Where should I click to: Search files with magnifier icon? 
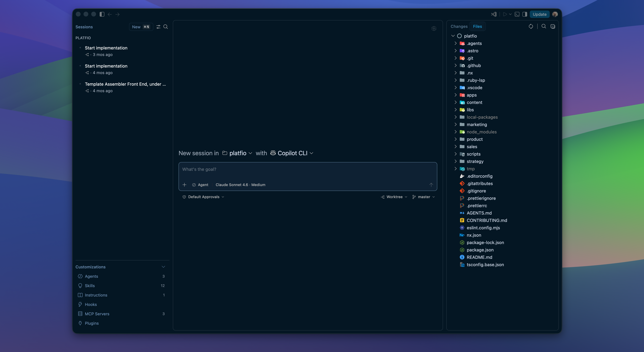pos(544,26)
